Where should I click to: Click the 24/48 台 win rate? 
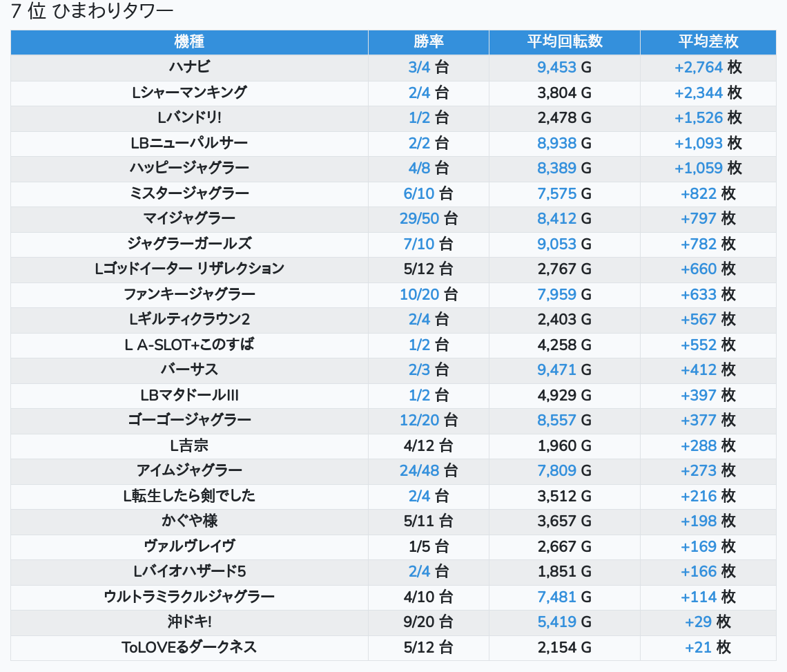429,470
